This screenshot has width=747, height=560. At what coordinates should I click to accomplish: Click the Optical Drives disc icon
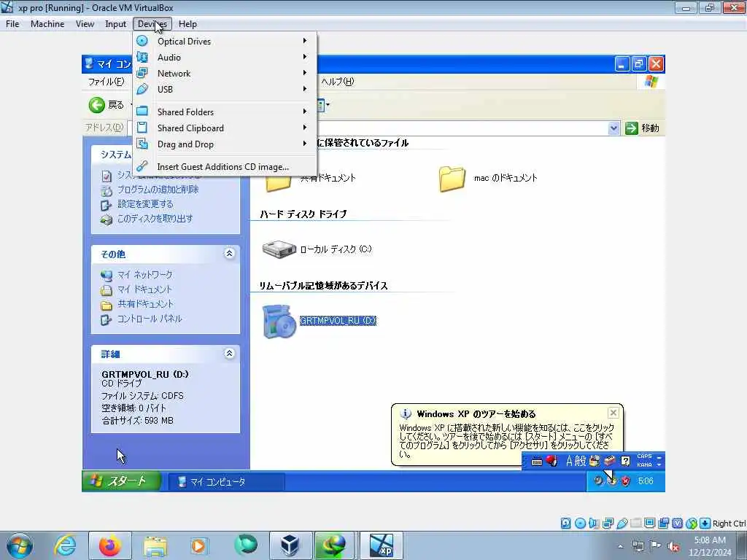pos(142,41)
